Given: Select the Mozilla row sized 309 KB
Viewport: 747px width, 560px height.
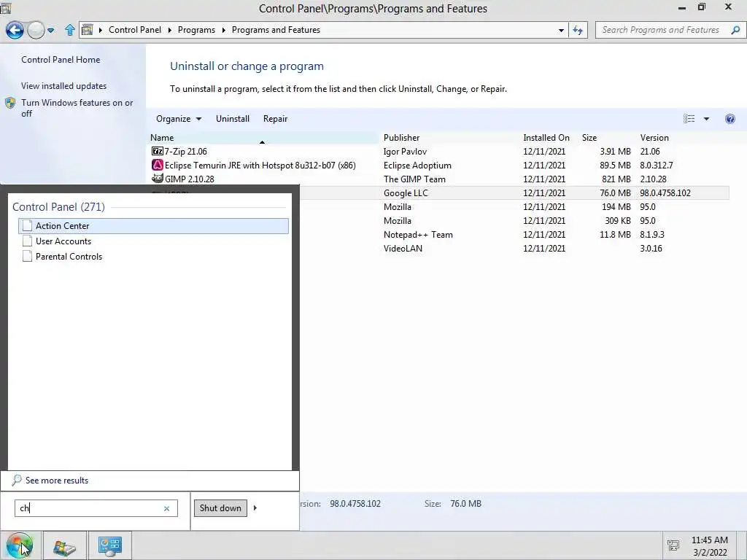Looking at the screenshot, I should [x=514, y=220].
